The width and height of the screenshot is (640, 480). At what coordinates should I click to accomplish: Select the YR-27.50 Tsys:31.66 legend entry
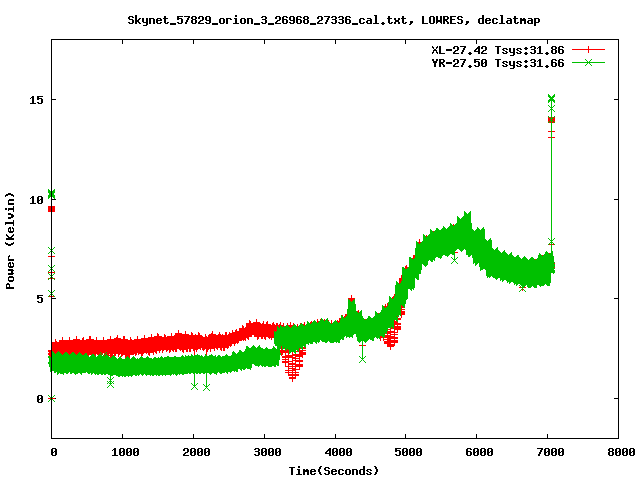tap(498, 63)
